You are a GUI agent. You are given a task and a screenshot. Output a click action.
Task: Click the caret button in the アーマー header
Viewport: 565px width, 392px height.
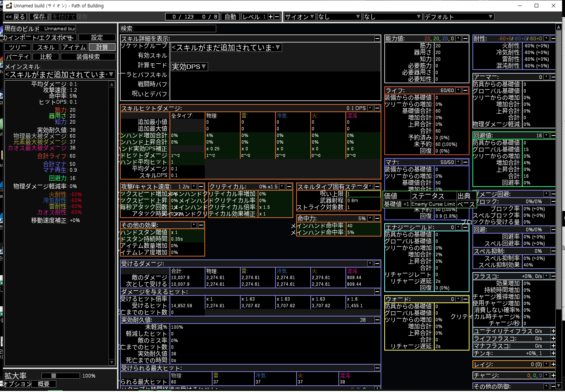(547, 77)
